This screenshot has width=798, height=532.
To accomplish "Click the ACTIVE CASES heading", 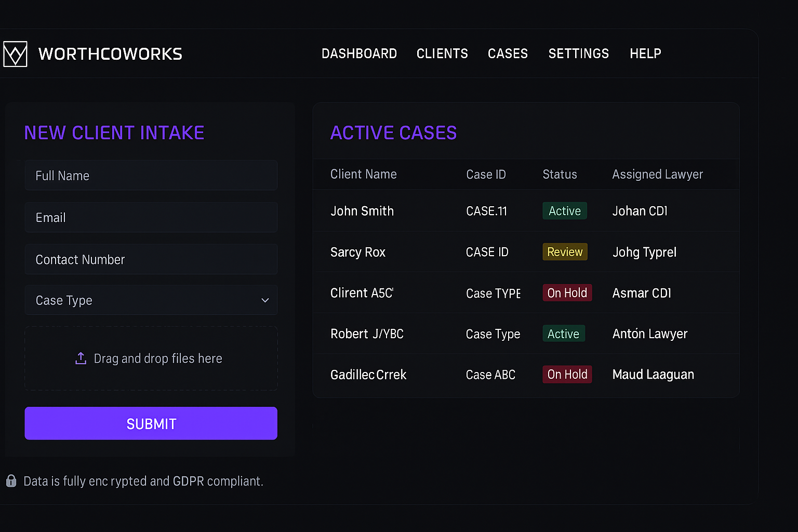I will [x=393, y=133].
